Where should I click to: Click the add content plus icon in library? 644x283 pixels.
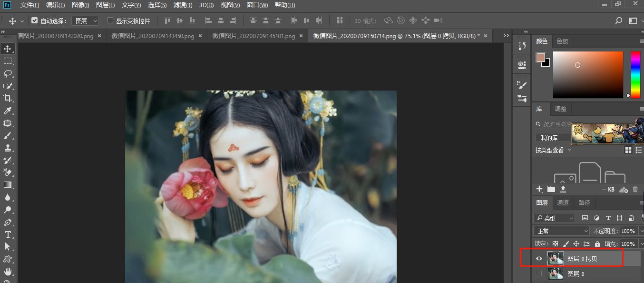coord(539,189)
